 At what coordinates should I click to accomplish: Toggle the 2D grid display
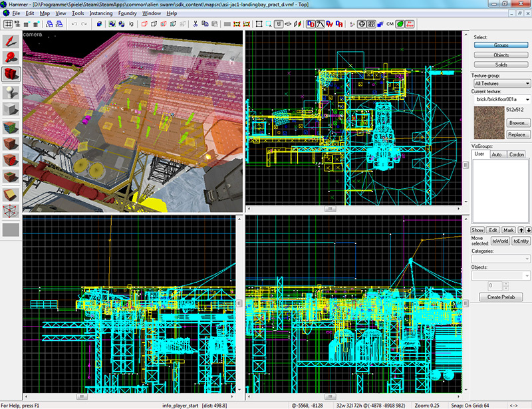coord(8,24)
